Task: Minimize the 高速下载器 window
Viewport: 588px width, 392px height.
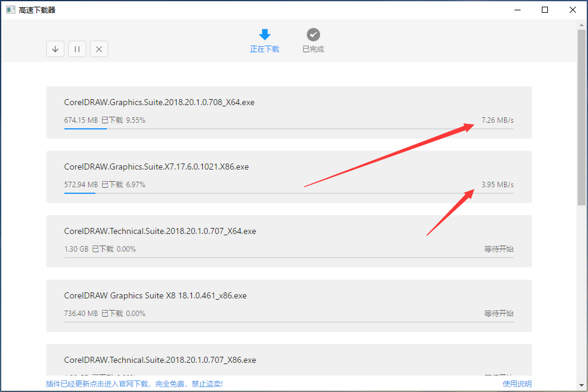Action: 518,10
